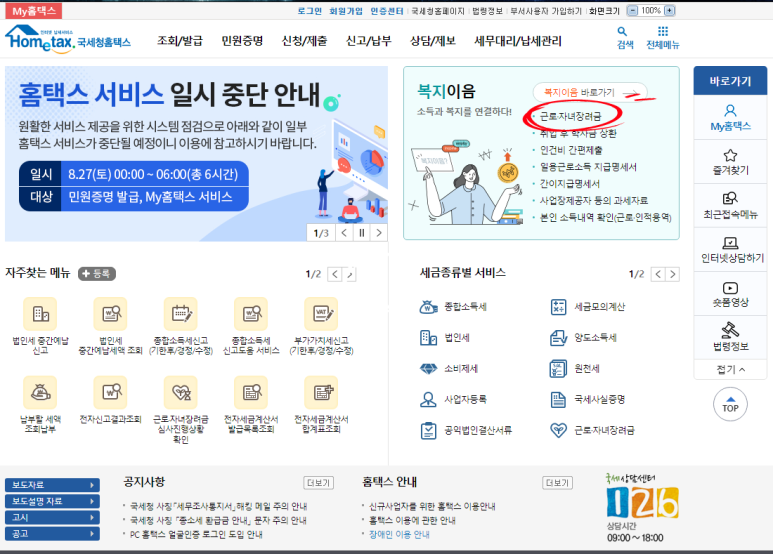
Task: Expand 보도자료 arrow item
Action: coord(52,485)
